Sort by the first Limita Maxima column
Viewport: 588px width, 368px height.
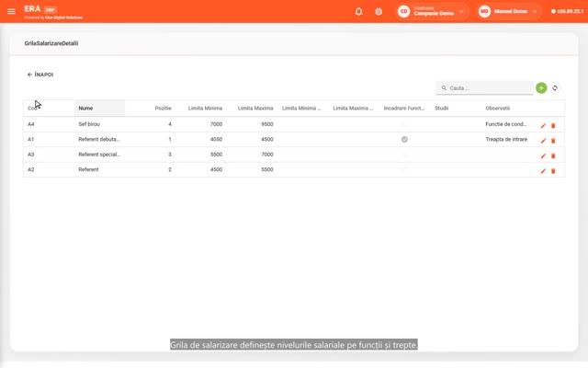click(255, 109)
